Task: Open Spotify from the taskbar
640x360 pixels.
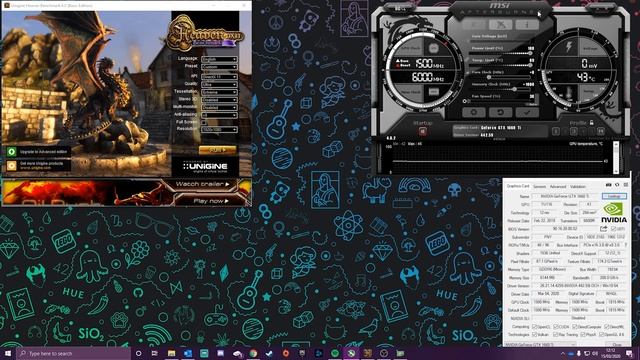Action: [x=335, y=353]
